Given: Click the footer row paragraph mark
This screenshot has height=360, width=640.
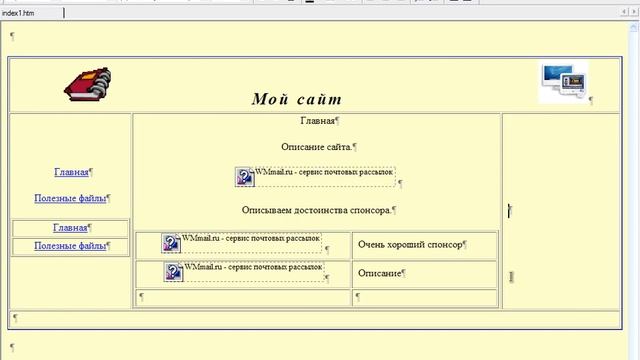Looking at the screenshot, I should (15, 318).
